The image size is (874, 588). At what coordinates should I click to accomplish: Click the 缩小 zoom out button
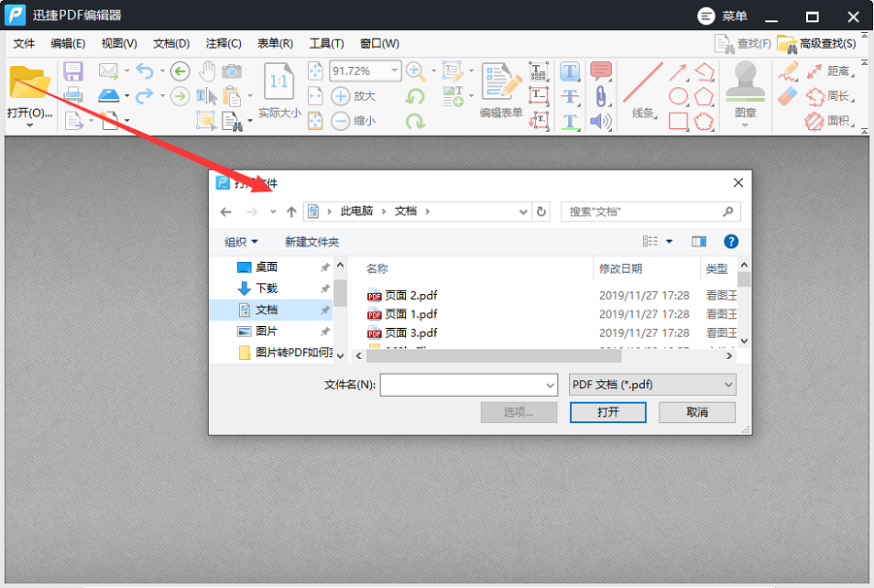(x=353, y=121)
